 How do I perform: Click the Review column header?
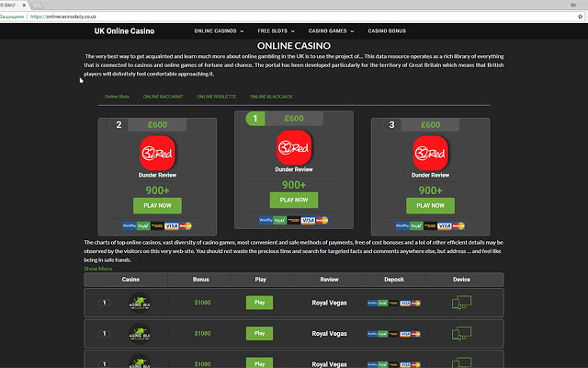coord(329,280)
